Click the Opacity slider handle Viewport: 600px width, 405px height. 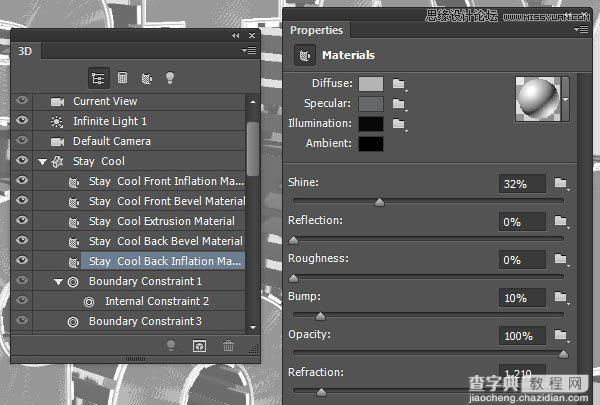coord(563,354)
